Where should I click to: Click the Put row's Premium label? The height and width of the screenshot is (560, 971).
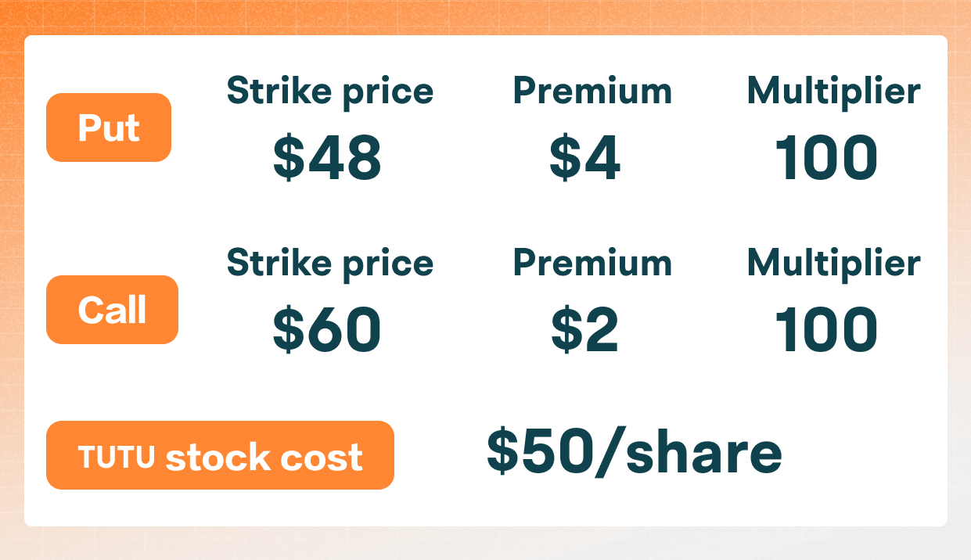[x=592, y=92]
